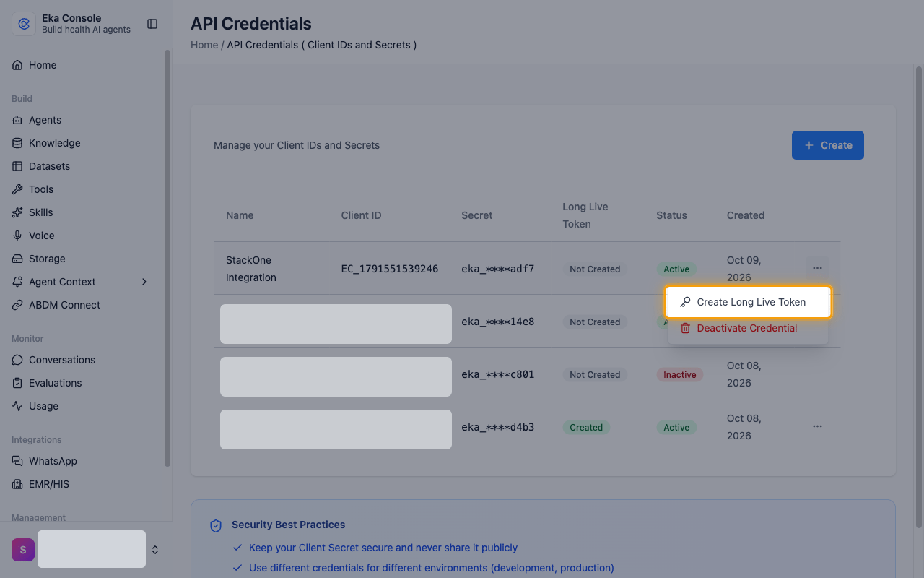Viewport: 924px width, 578px height.
Task: Click Active badge in eka_****d4b3 row
Action: tap(676, 427)
